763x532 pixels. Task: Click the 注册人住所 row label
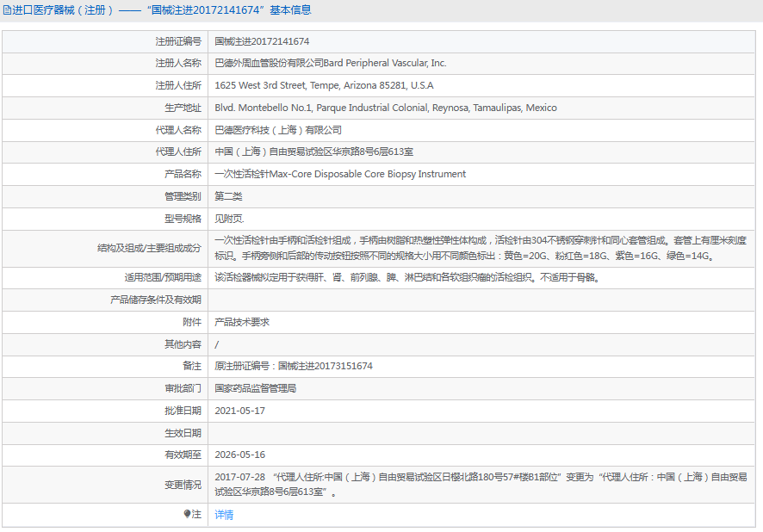178,85
